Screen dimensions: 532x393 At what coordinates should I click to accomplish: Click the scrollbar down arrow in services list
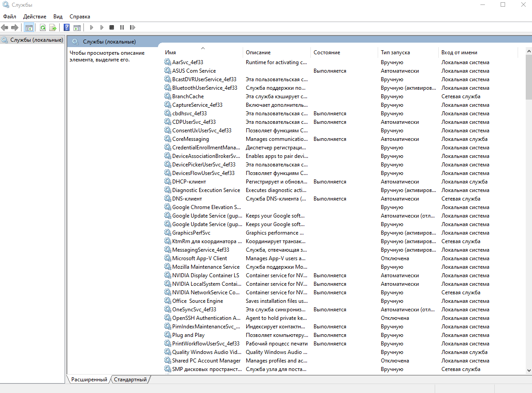click(x=528, y=371)
